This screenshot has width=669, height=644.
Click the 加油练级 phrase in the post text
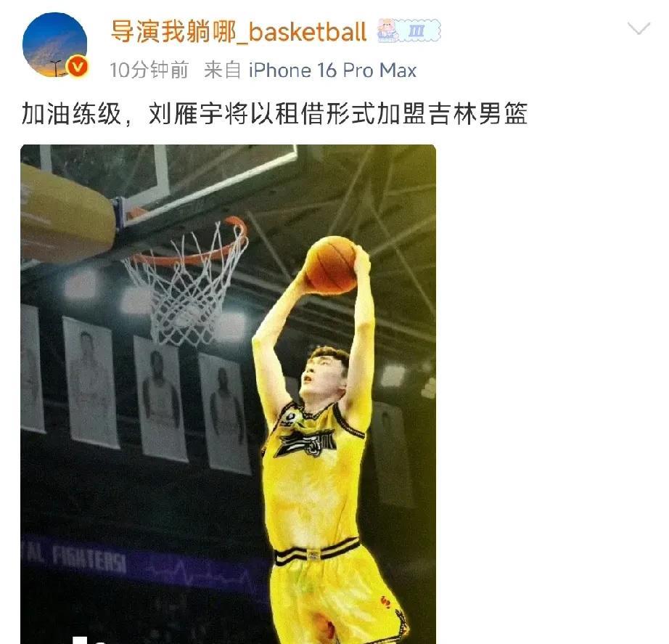(72, 114)
